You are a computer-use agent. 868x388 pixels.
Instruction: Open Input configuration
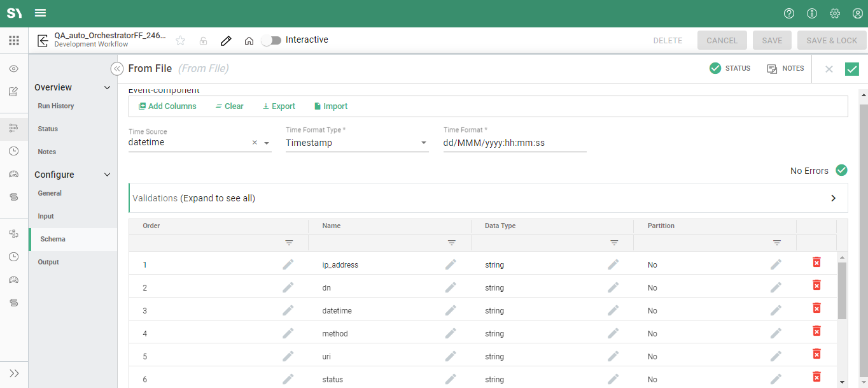tap(46, 216)
